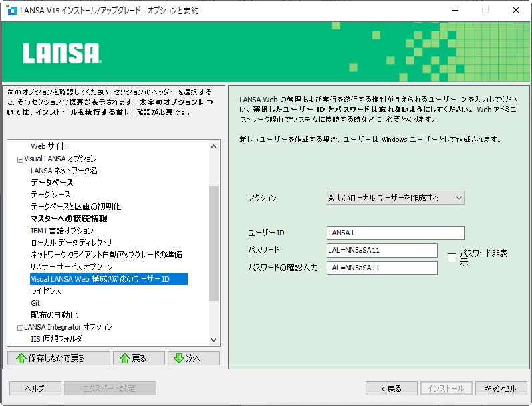Select ネットワーク クライアント自動アップグレードの準備 item

point(106,255)
